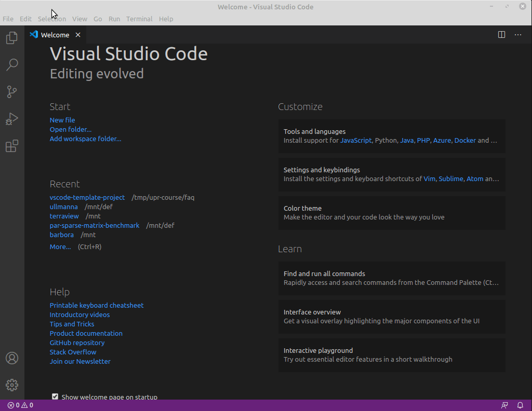Open GitHub repository link

[77, 342]
